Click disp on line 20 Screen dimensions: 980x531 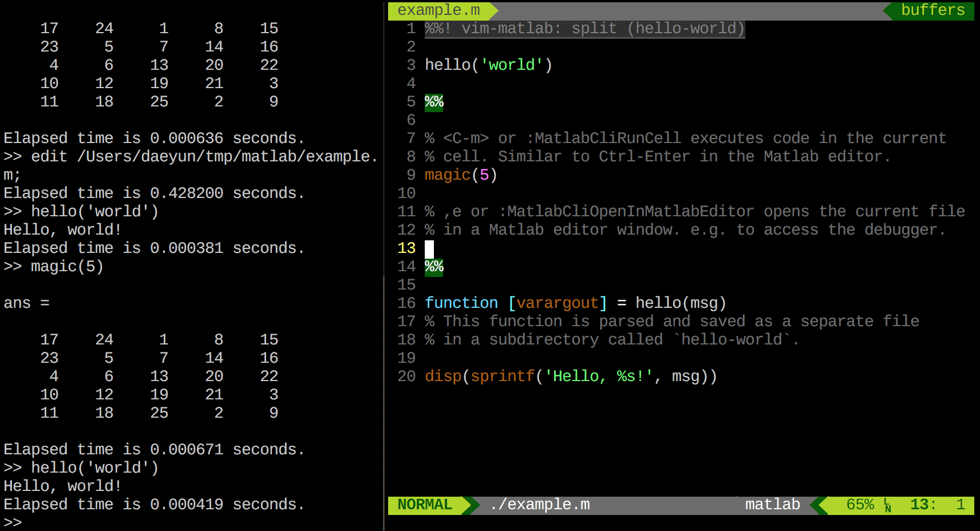tap(443, 377)
